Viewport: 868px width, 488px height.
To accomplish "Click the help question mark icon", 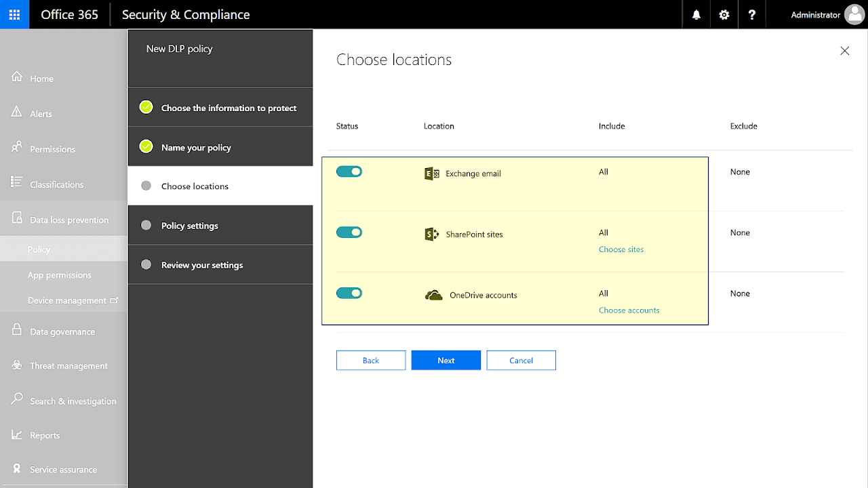I will (x=752, y=15).
